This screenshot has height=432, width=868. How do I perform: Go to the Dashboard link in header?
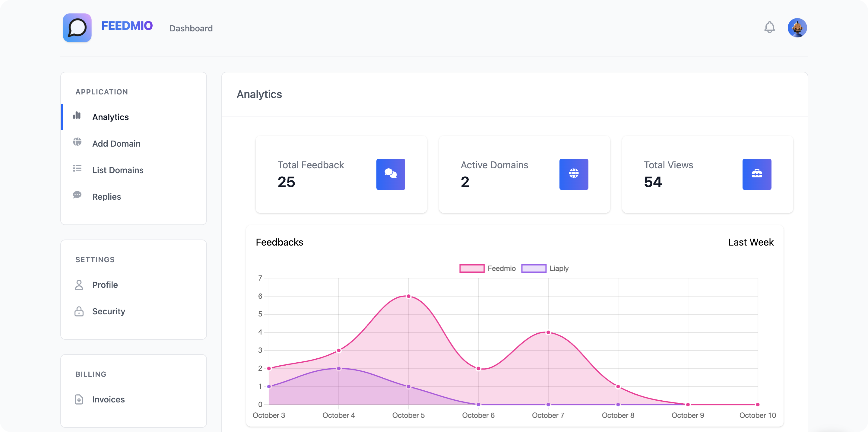coord(191,28)
